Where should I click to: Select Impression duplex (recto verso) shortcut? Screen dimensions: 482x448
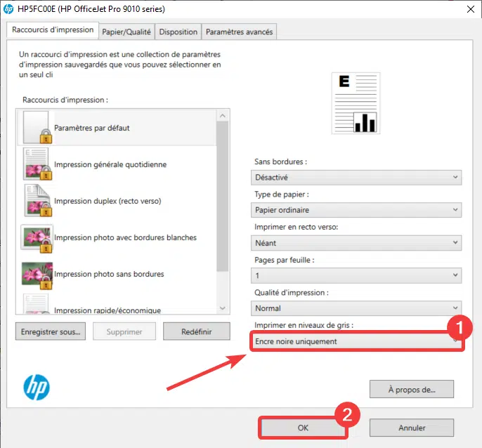point(108,201)
